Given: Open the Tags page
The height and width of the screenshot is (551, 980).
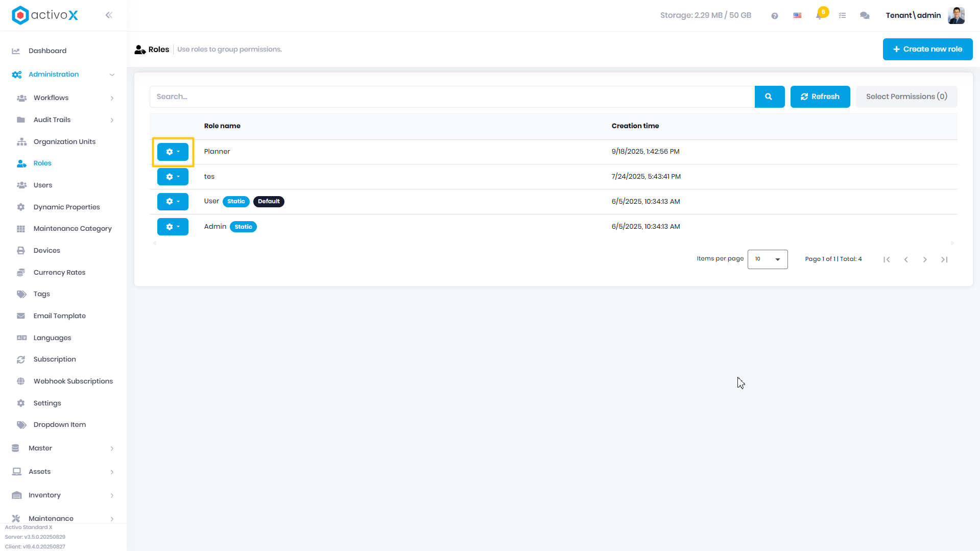Looking at the screenshot, I should [42, 294].
